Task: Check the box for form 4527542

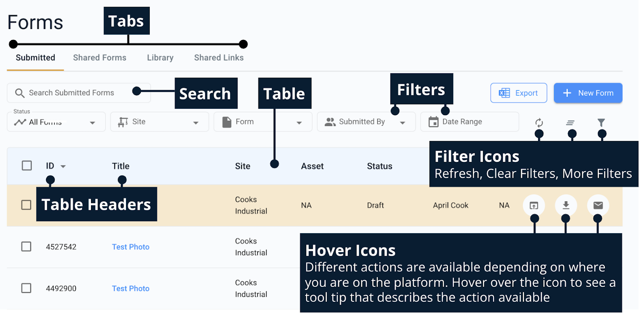Action: click(x=26, y=247)
